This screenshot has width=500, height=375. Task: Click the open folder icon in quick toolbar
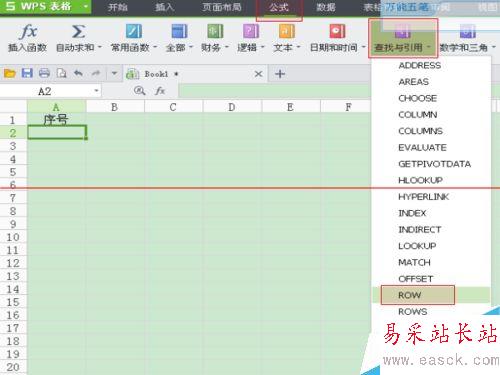[x=10, y=73]
